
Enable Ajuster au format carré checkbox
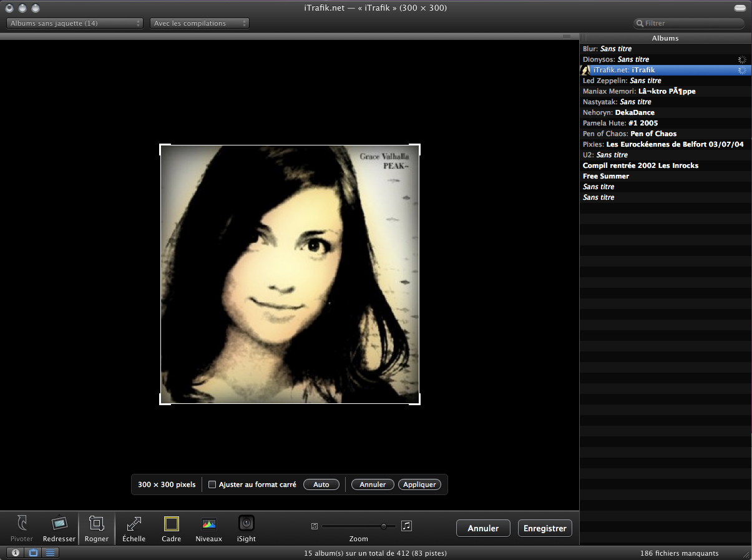tap(212, 484)
